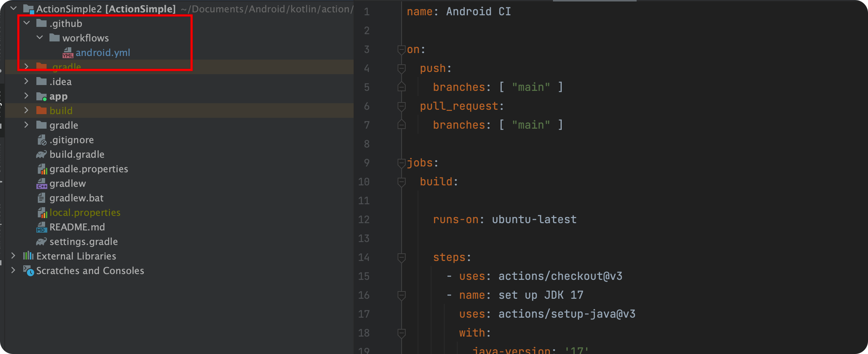Click line number 1 in the gutter
The height and width of the screenshot is (354, 868).
367,12
